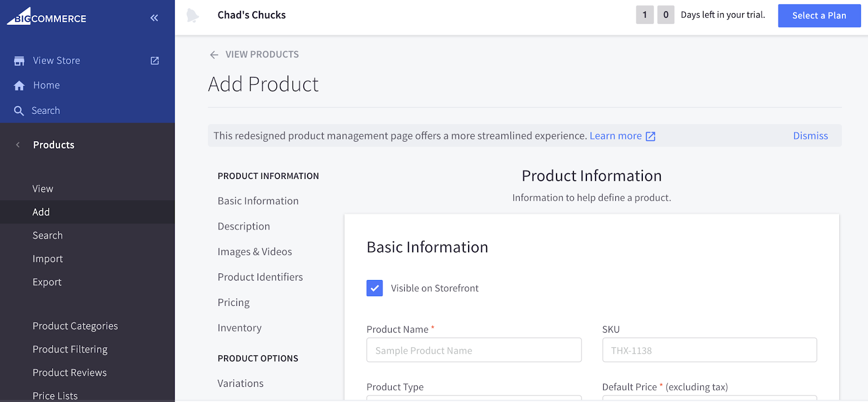The width and height of the screenshot is (868, 402).
Task: Uncheck the Visible on Storefront checkbox
Action: [374, 288]
